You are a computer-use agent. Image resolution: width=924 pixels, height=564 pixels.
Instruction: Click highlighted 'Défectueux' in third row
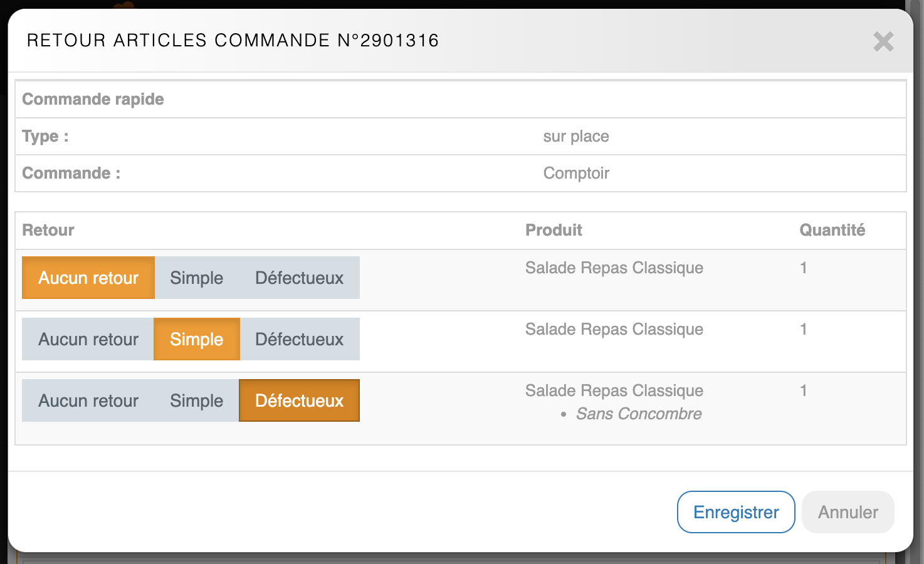click(299, 400)
